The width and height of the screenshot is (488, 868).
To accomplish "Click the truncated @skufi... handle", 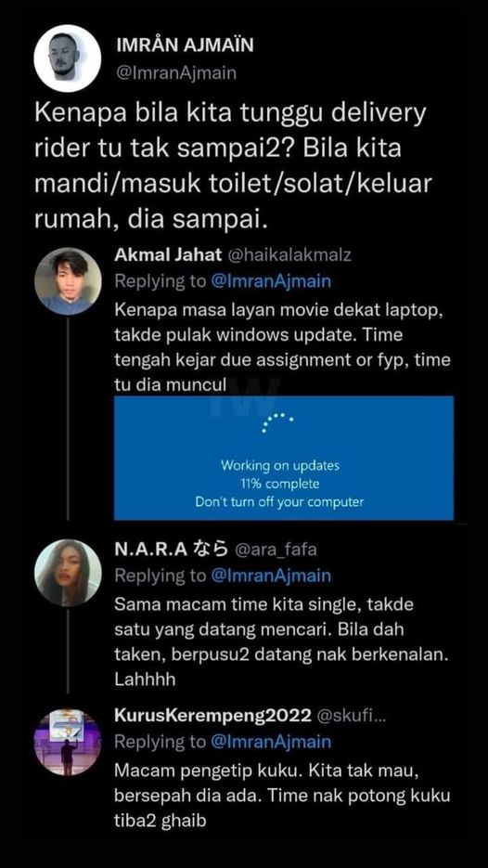I will pos(352,716).
